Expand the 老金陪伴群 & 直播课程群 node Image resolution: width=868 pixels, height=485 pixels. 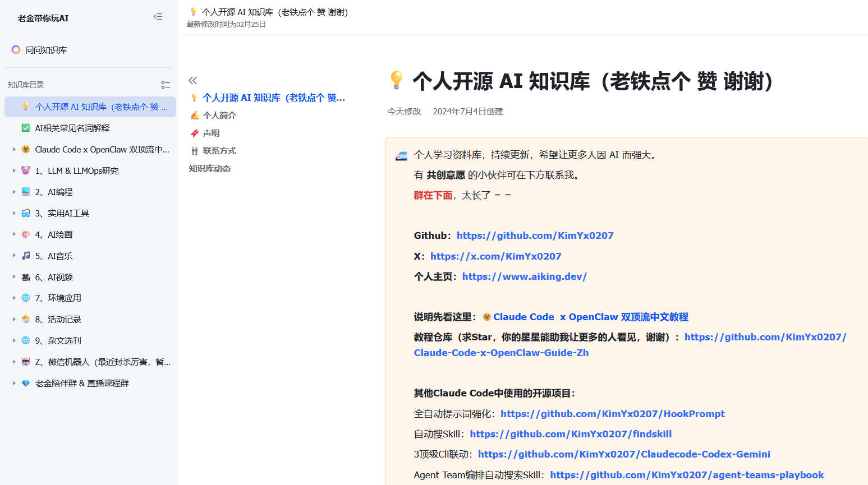14,383
